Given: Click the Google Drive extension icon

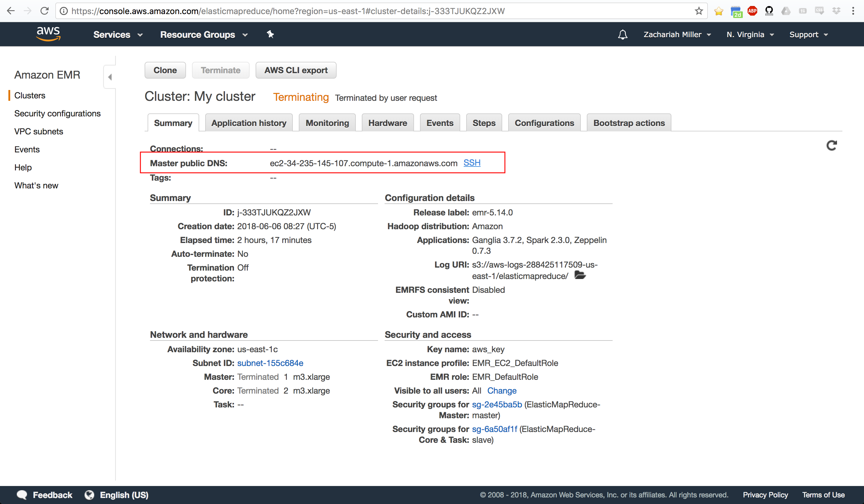Looking at the screenshot, I should point(786,11).
